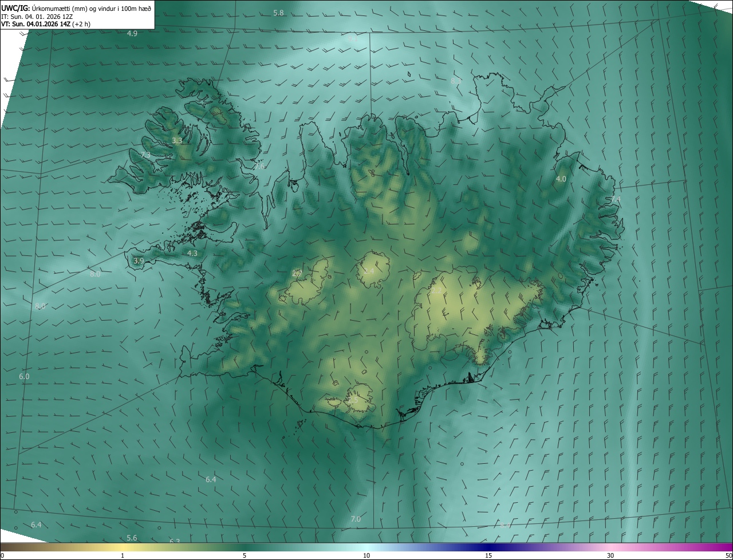Click the colour scale tick label 1
The width and height of the screenshot is (733, 560).
[123, 555]
